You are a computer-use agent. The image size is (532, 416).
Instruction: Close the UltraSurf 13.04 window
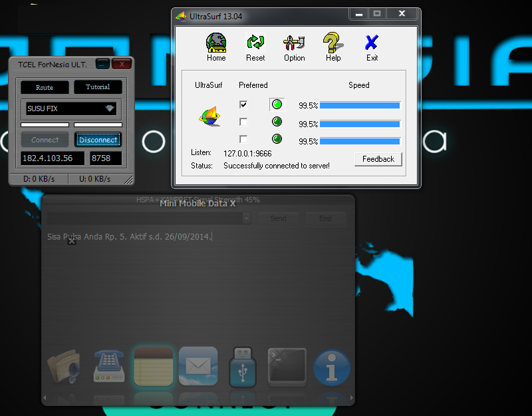click(x=402, y=13)
